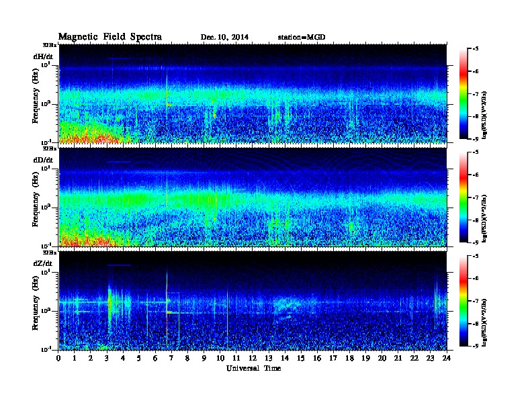Click "-5" on the dH/dt color scale
Image resolution: width=532 pixels, height=411 pixels.
click(x=476, y=49)
